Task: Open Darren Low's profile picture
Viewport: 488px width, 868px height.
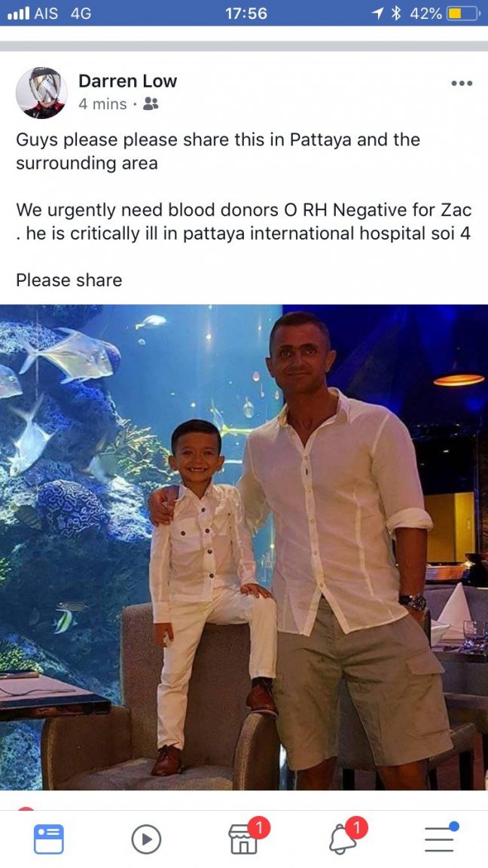Action: [41, 93]
